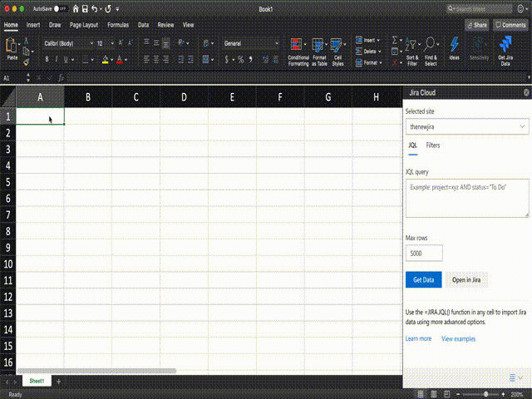Click the View examples link
This screenshot has width=532, height=399.
click(x=458, y=338)
